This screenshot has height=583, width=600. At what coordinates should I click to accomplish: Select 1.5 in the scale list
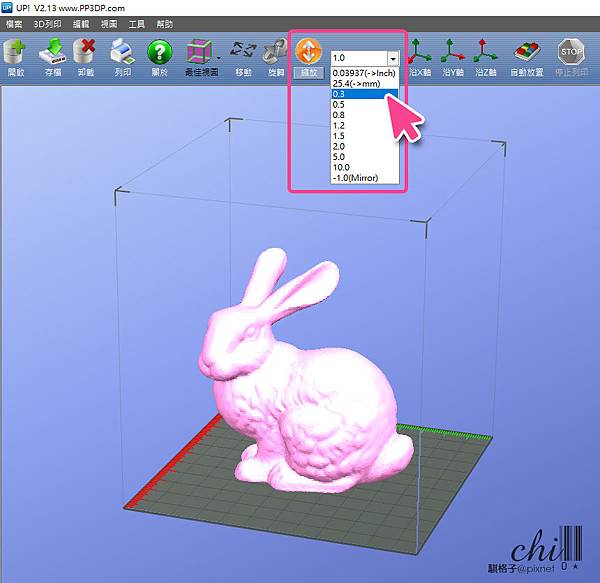click(364, 136)
